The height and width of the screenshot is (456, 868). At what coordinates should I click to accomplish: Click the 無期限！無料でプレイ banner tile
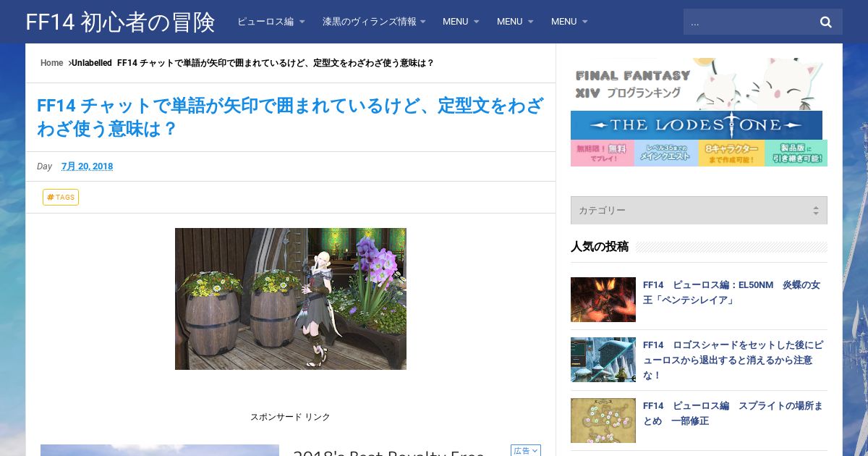(603, 153)
